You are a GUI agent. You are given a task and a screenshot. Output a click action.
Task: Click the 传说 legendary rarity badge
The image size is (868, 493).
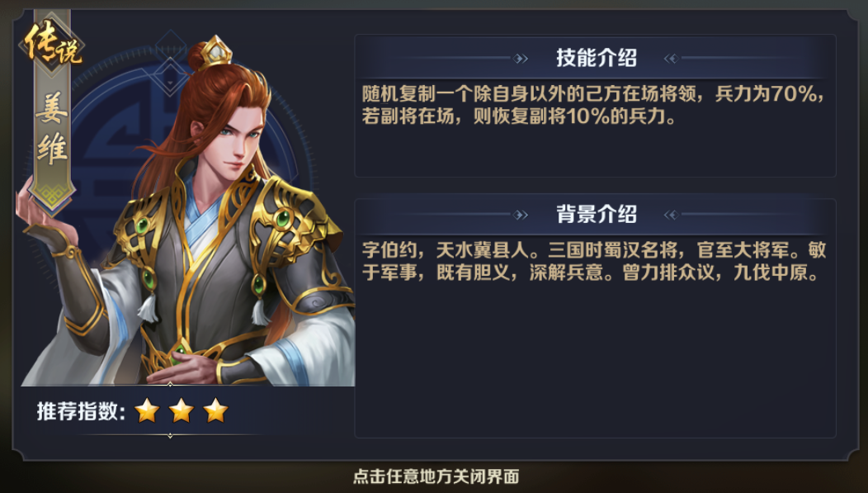pos(53,45)
